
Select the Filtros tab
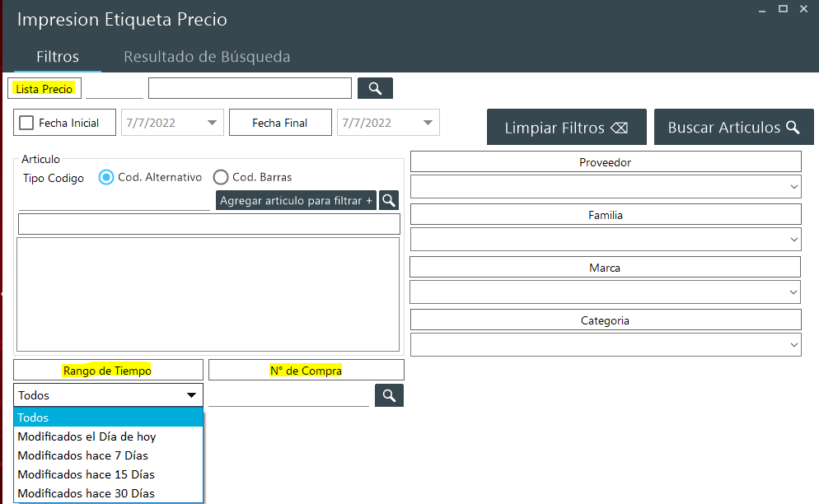click(58, 57)
